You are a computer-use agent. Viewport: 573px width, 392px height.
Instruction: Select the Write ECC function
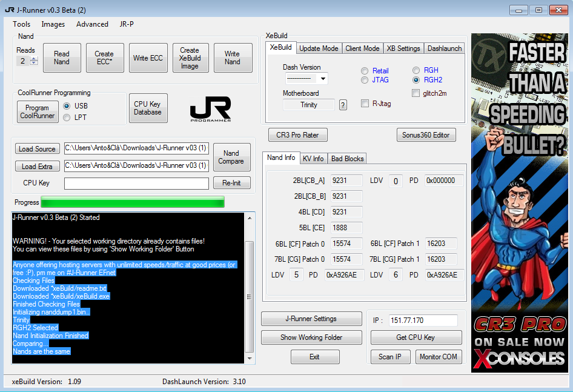click(148, 58)
